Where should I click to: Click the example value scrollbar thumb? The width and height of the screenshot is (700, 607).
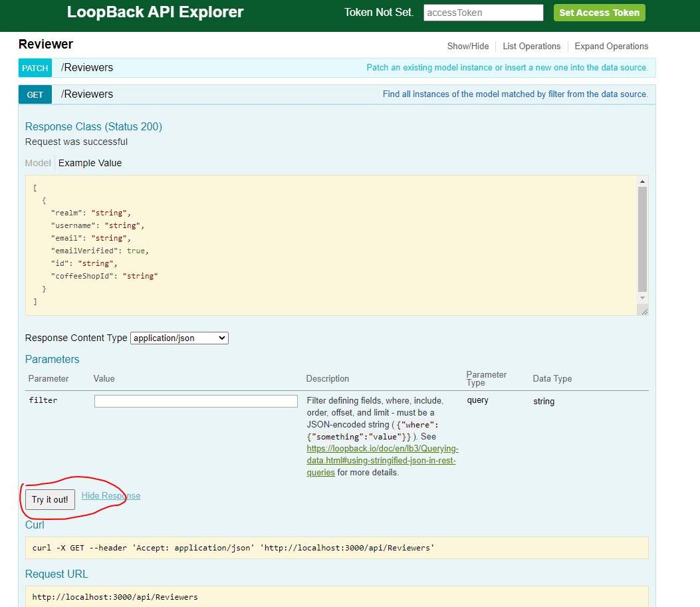click(x=642, y=239)
